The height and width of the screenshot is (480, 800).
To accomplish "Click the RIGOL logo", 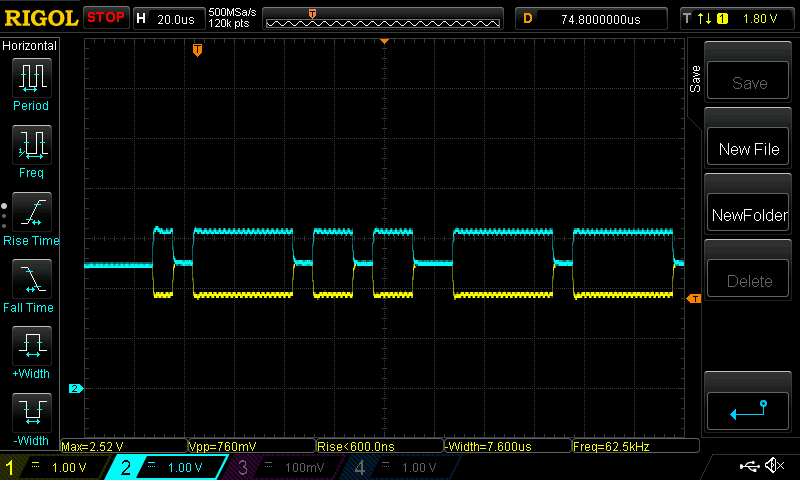I will [41, 18].
